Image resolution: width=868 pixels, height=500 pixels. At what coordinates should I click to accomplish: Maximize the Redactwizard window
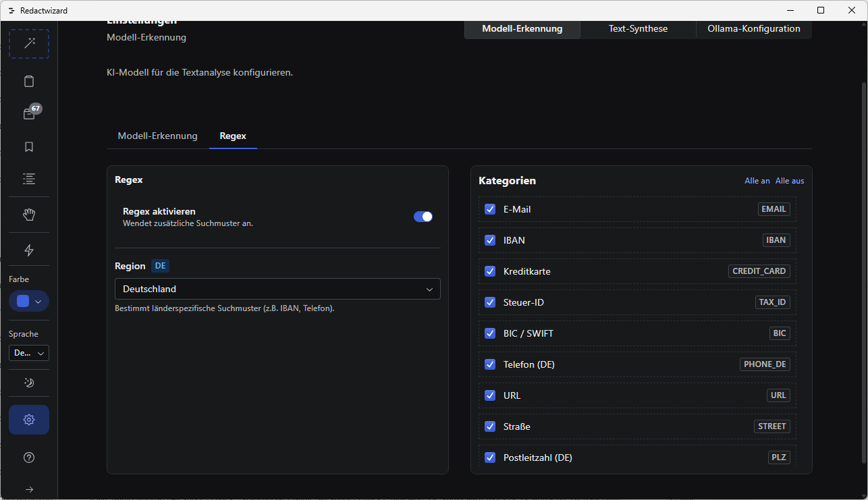(x=821, y=10)
